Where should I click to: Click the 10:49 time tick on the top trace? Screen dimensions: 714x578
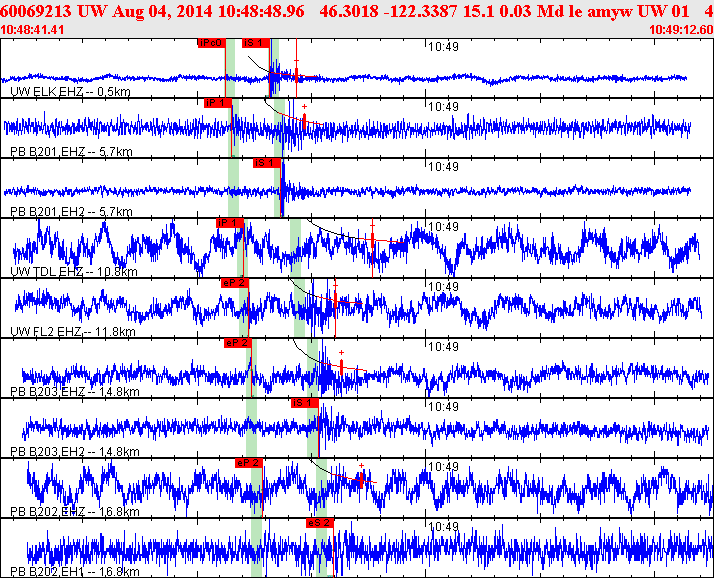click(442, 46)
